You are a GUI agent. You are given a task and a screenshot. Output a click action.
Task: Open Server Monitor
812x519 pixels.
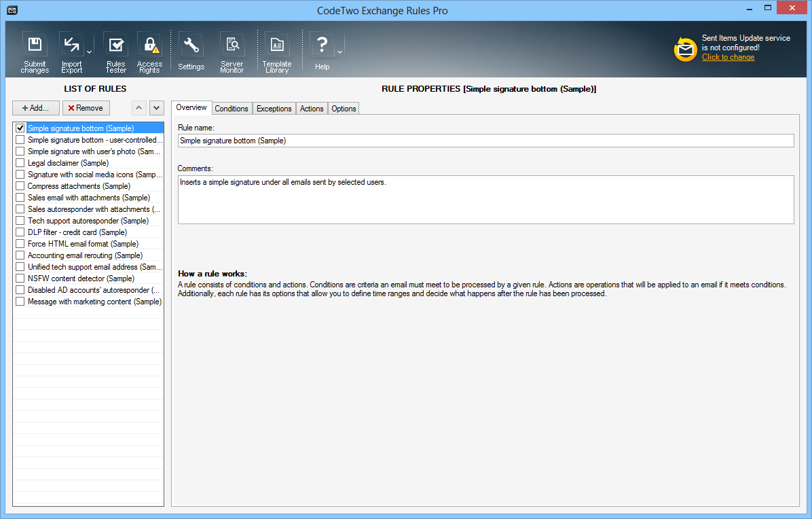pos(232,52)
